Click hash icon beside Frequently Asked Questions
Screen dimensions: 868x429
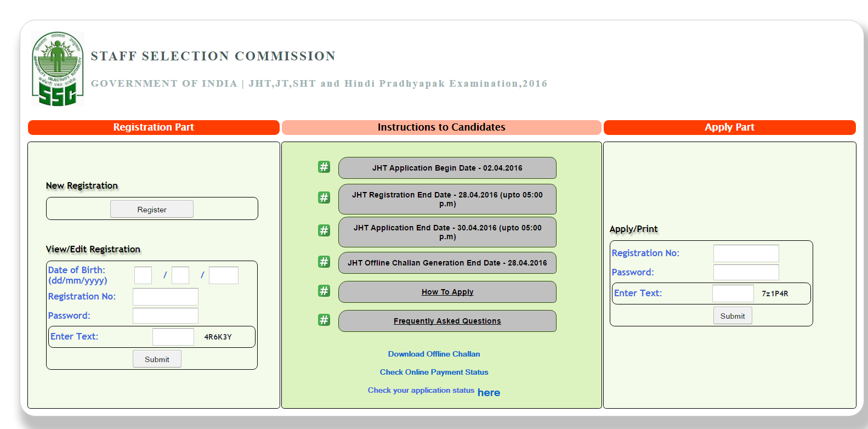point(324,320)
